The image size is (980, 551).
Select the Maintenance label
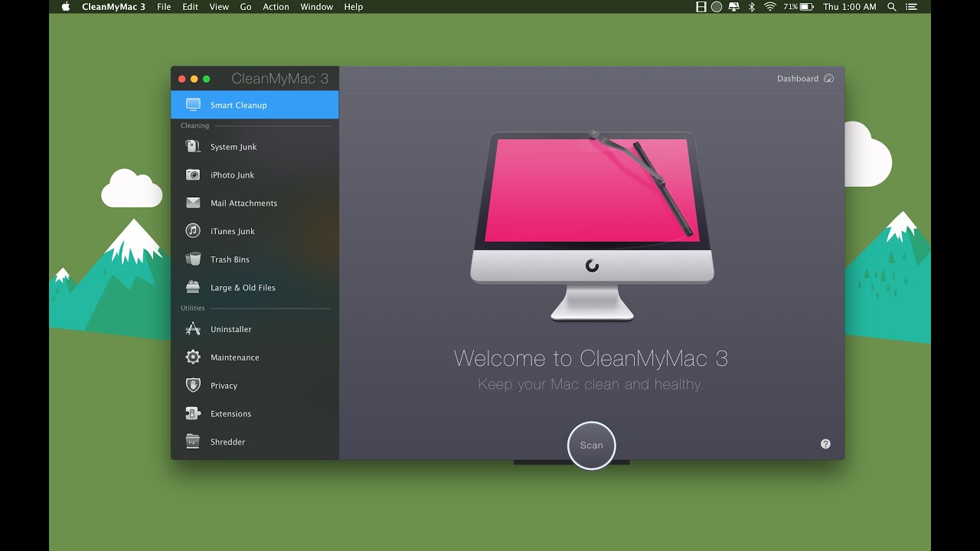[x=235, y=357]
